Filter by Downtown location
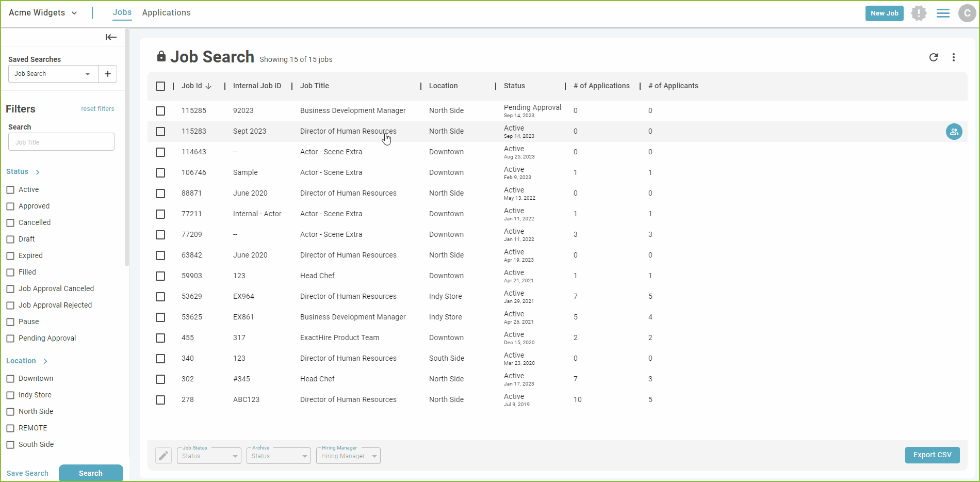 (10, 379)
